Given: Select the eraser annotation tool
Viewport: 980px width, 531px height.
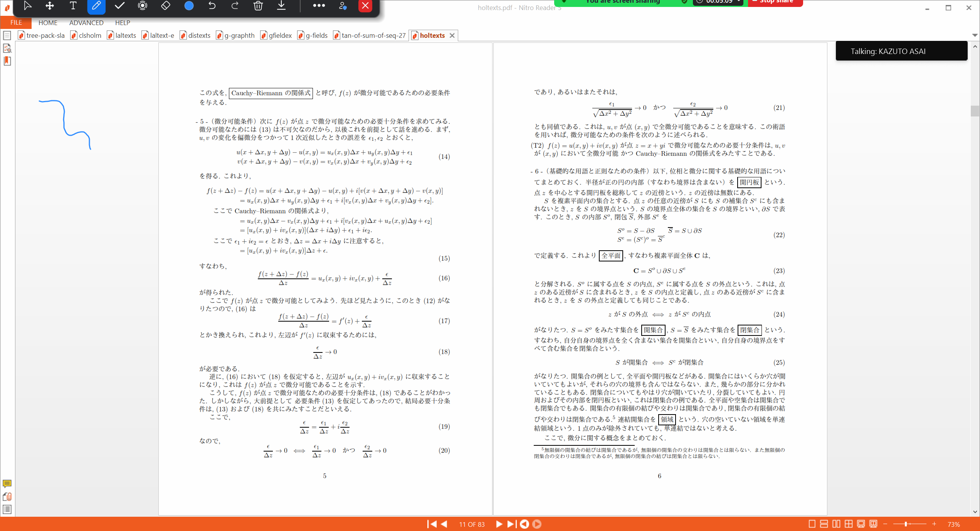Looking at the screenshot, I should [165, 6].
